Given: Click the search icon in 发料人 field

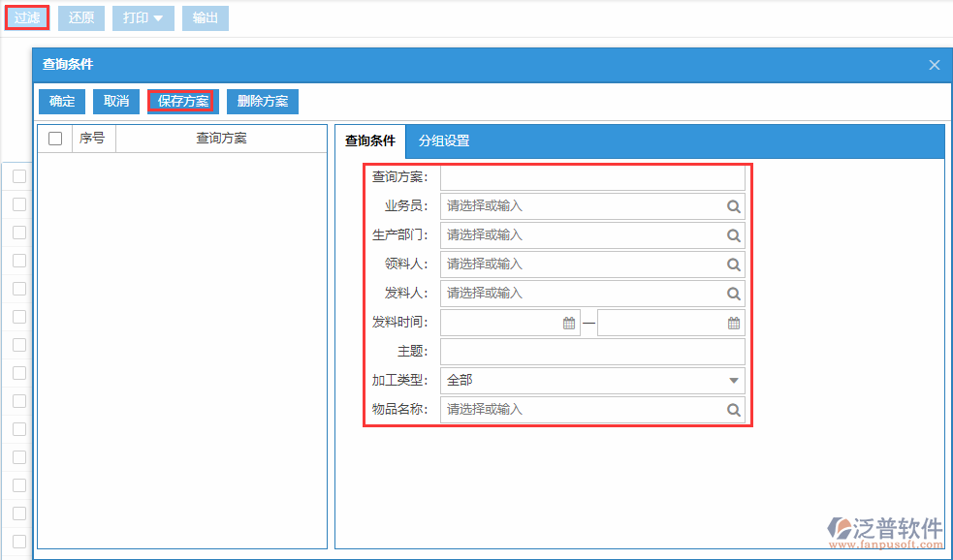Looking at the screenshot, I should 734,294.
